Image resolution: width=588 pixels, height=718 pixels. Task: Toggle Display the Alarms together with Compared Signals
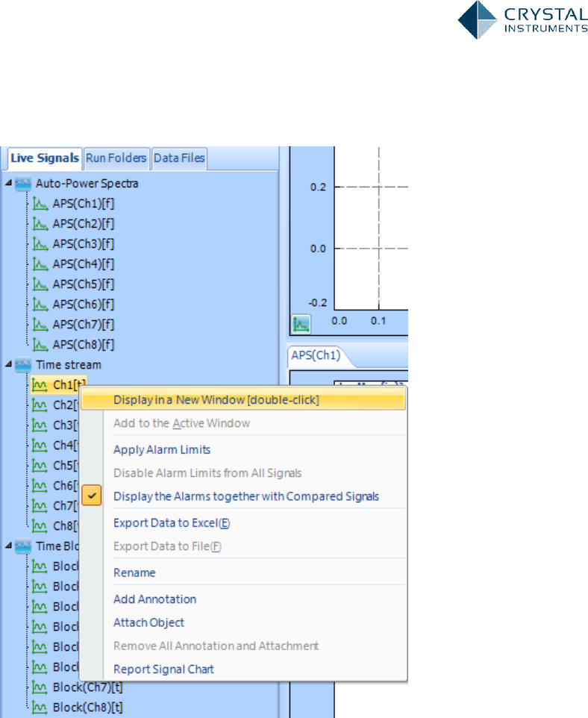(243, 496)
